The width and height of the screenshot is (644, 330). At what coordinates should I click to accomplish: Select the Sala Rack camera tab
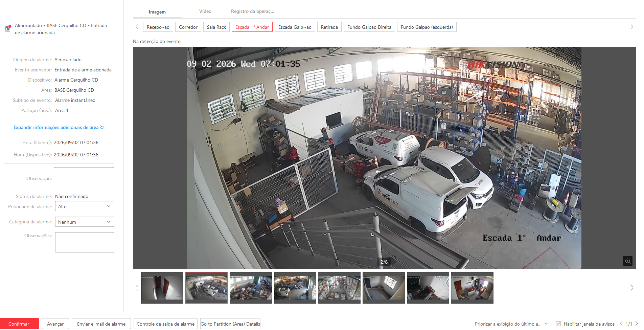(216, 27)
